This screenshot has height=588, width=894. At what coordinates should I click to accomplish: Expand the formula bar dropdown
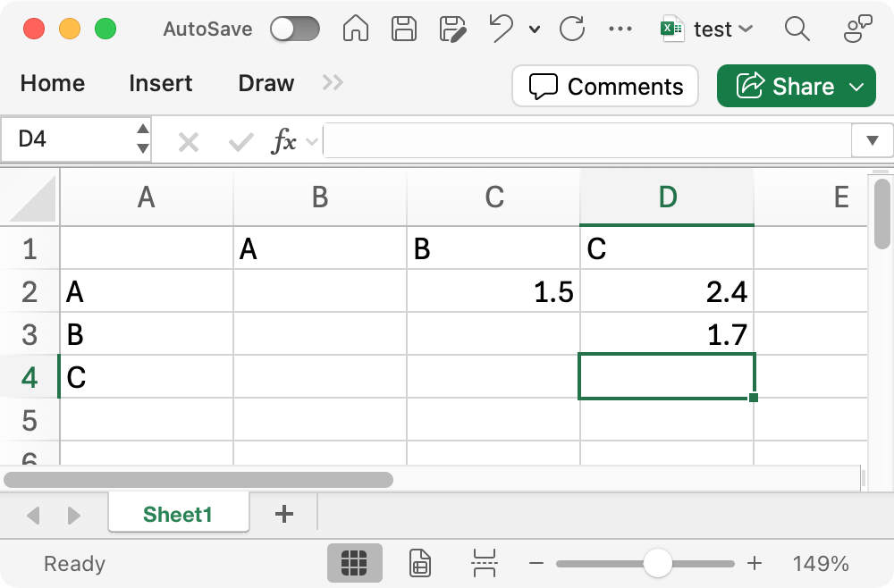click(873, 140)
